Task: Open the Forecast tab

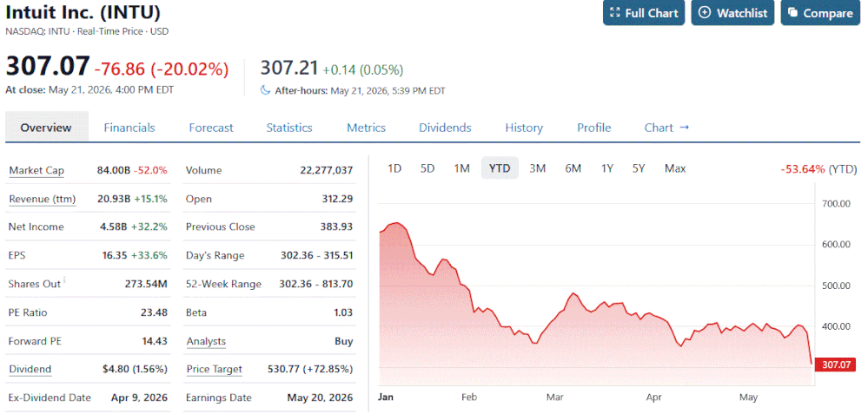Action: tap(211, 128)
